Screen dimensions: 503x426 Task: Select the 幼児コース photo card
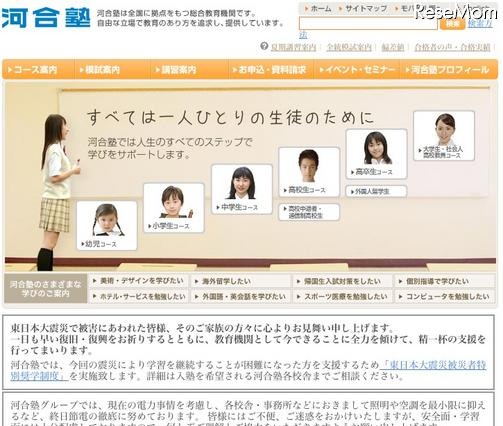pyautogui.click(x=107, y=225)
